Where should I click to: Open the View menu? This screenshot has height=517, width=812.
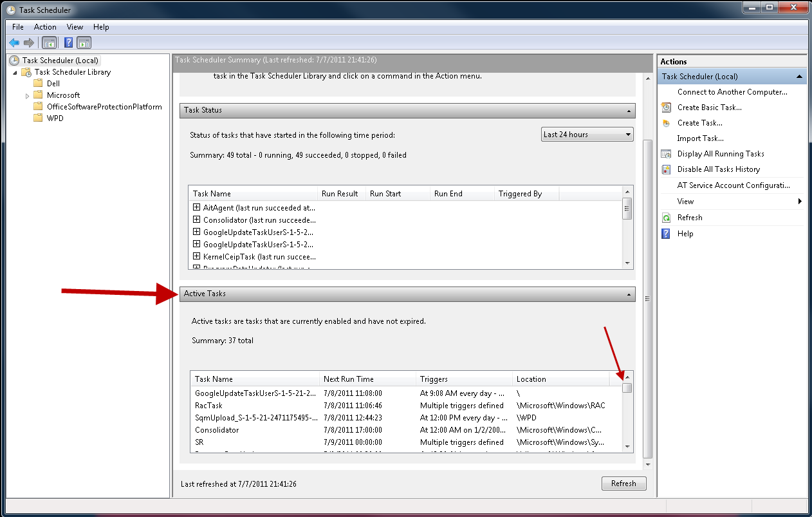(x=75, y=27)
